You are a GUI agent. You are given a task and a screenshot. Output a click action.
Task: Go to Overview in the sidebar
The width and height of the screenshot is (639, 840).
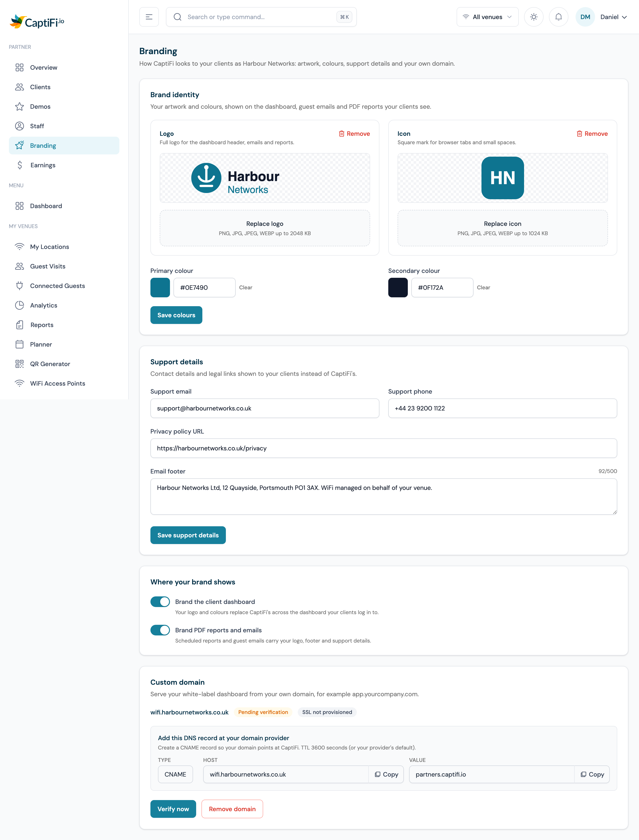tap(64, 68)
